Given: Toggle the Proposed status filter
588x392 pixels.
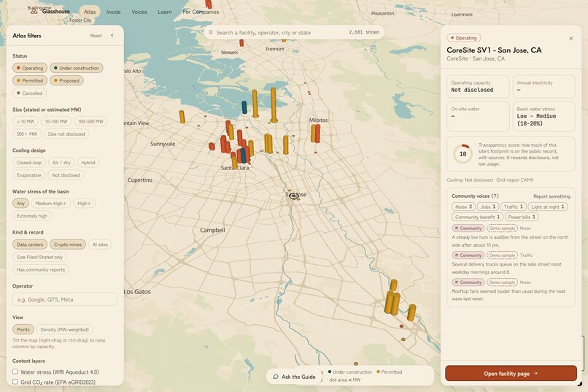Looking at the screenshot, I should click(x=66, y=80).
